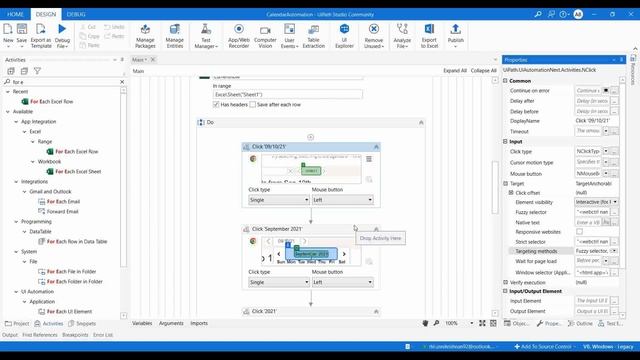Screen dimensions: 640x360
Task: Open Mouse button dropdown in Click '09/10/21'
Action: [x=342, y=200]
